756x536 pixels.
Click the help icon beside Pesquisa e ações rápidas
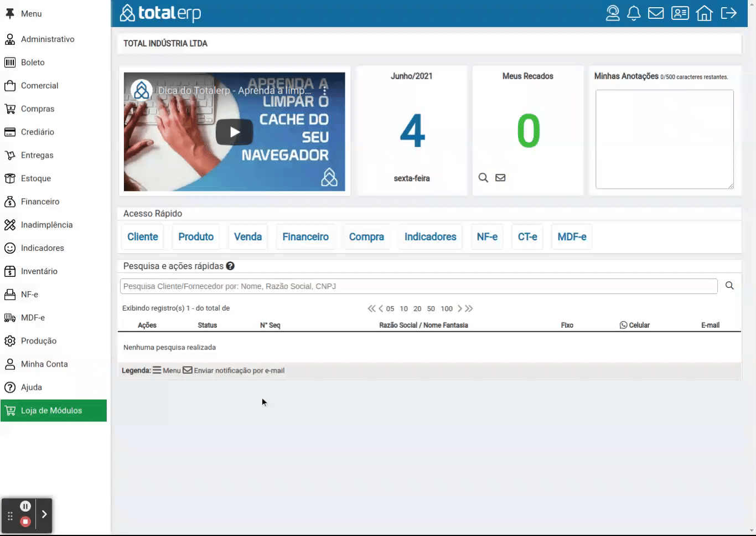[x=230, y=266]
